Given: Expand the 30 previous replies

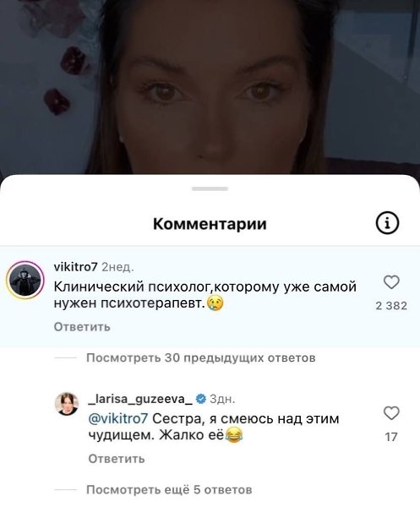Looking at the screenshot, I should tap(201, 358).
